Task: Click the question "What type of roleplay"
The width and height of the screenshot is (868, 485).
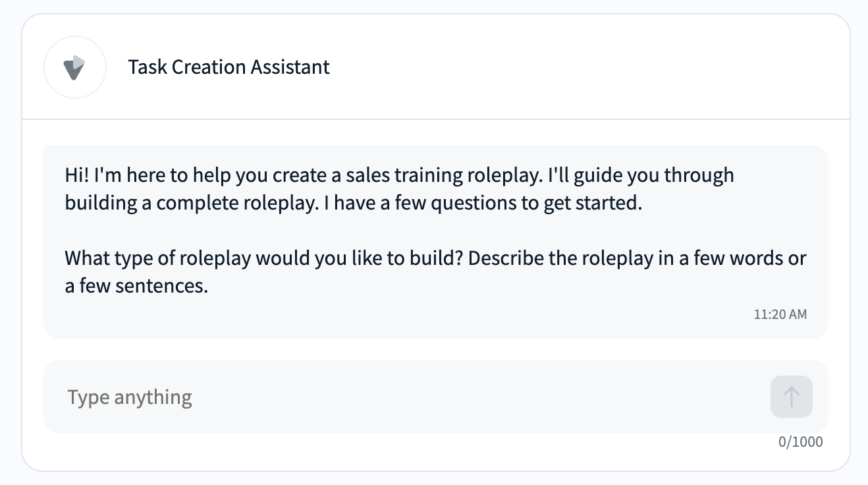Action: coord(158,258)
